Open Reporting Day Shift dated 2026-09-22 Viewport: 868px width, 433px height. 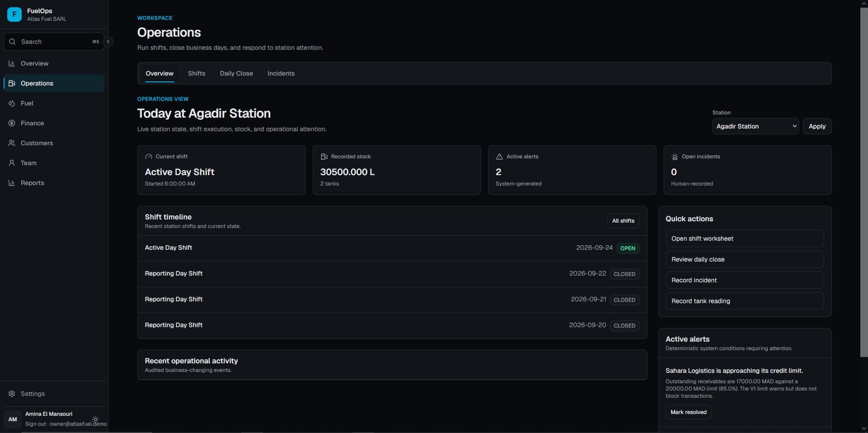392,274
